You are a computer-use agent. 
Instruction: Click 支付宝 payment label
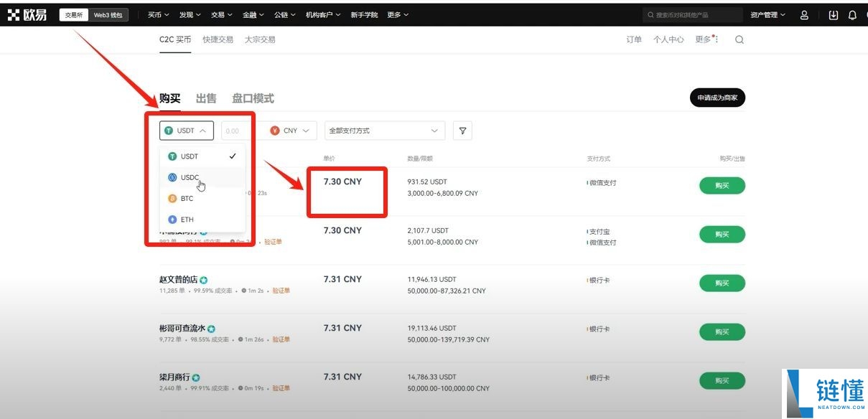pos(600,232)
